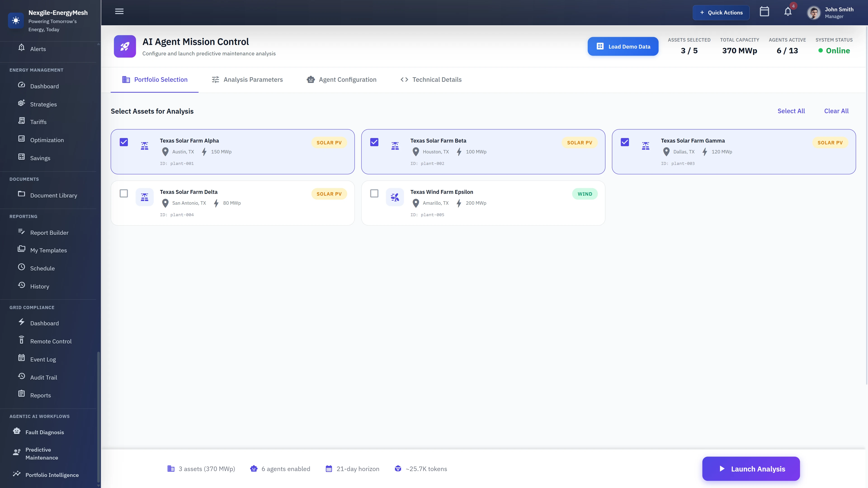Click the sidebar scrollbar down arrow
This screenshot has height=488, width=868.
[x=98, y=485]
